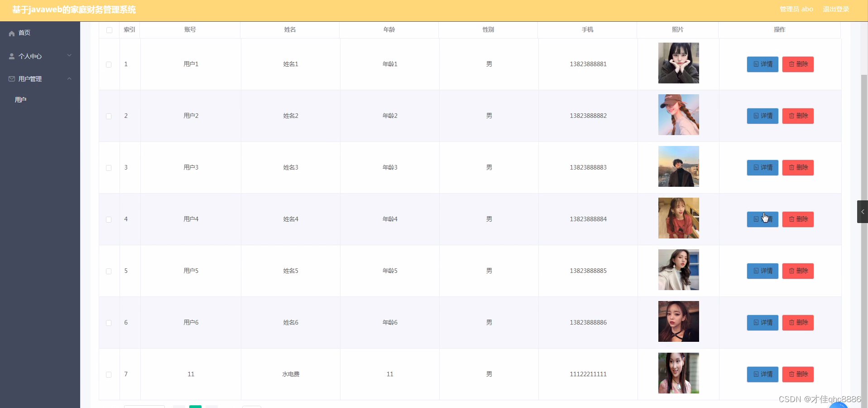The height and width of the screenshot is (408, 868).
Task: Toggle the select-all checkbox in table header
Action: point(109,30)
